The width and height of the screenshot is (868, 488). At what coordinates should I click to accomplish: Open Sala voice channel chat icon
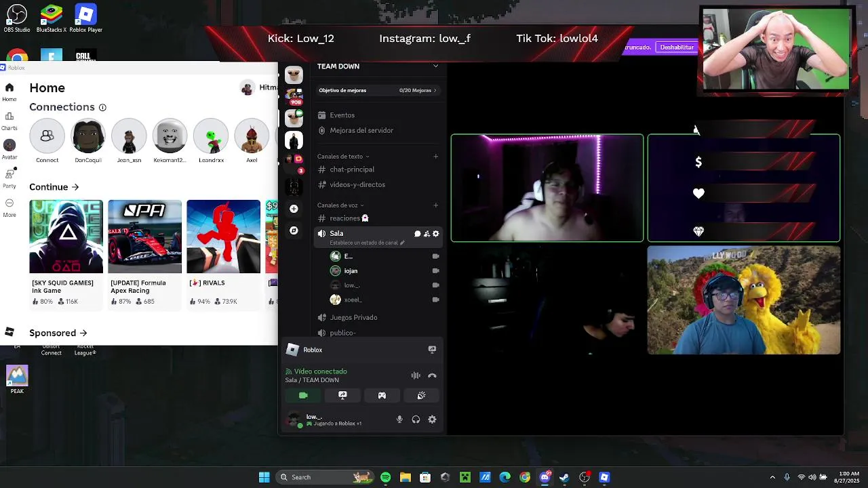click(x=418, y=234)
